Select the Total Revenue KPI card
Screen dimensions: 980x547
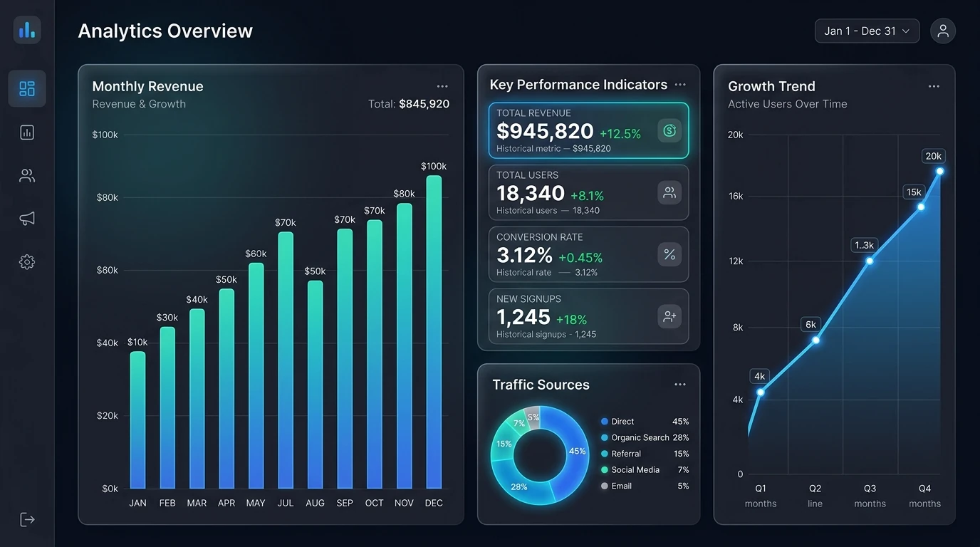(589, 130)
